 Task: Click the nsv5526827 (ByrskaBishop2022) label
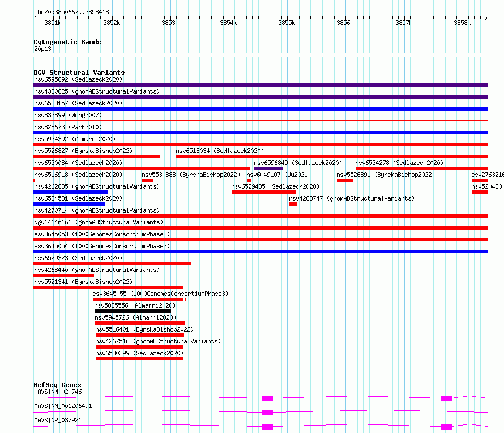[x=83, y=151]
